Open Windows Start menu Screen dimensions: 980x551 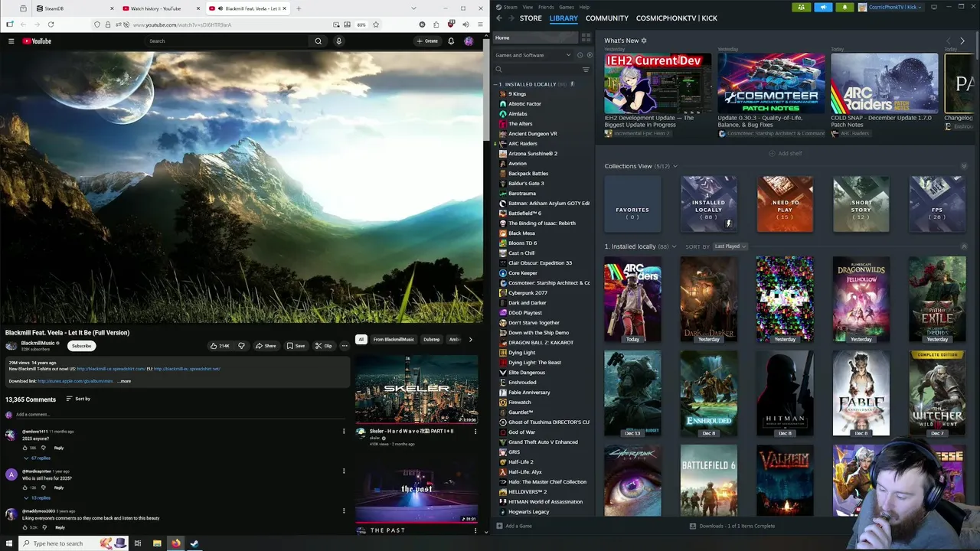[8, 543]
